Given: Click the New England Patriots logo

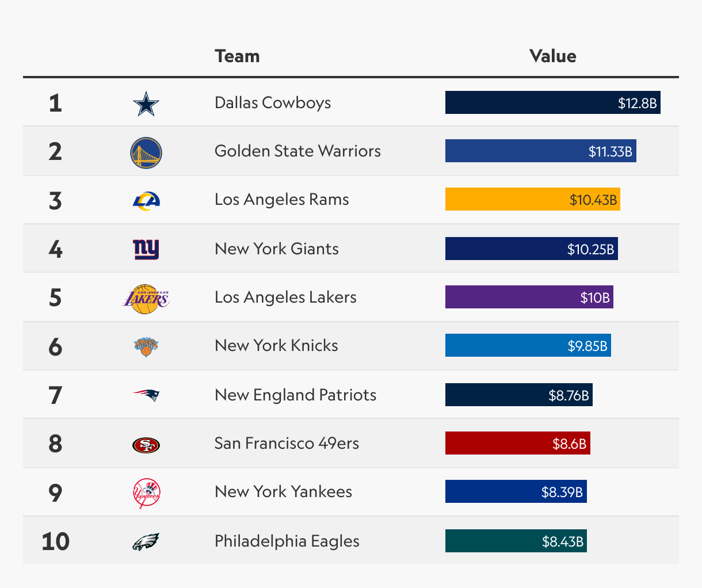Looking at the screenshot, I should click(x=146, y=395).
